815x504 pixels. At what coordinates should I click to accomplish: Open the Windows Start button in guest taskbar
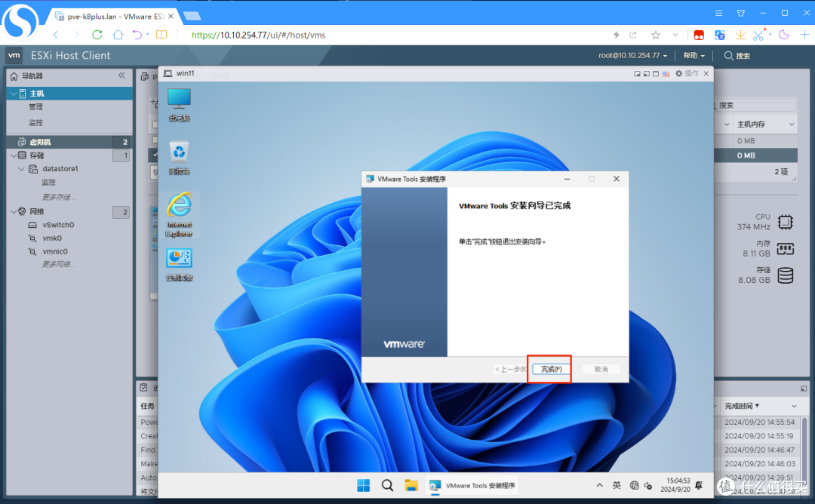point(363,485)
